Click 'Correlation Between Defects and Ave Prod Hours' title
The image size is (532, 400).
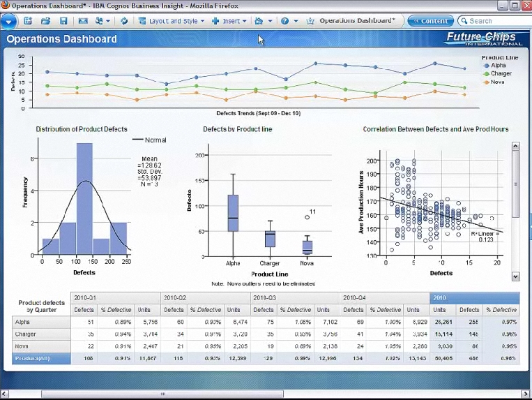(436, 129)
